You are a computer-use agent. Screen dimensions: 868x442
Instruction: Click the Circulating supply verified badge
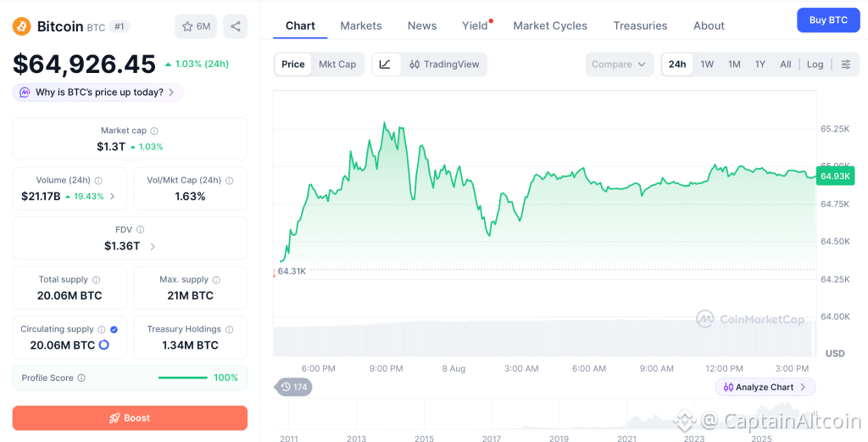click(114, 329)
